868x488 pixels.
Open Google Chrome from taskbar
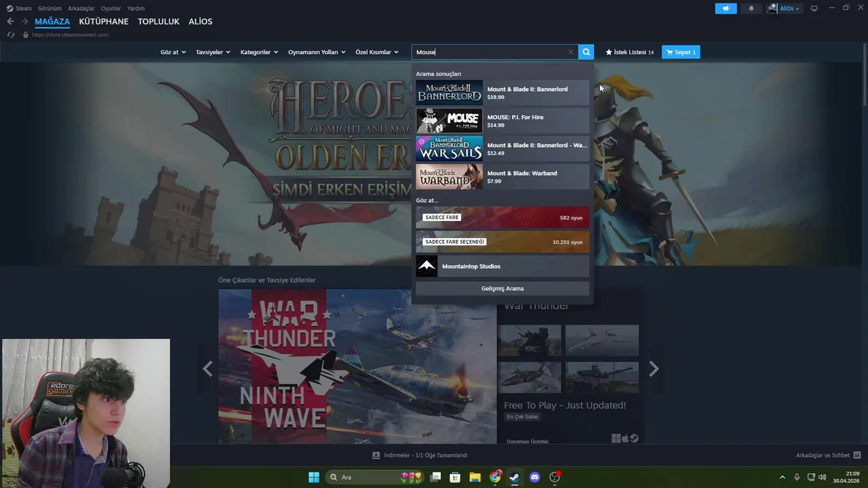(495, 477)
